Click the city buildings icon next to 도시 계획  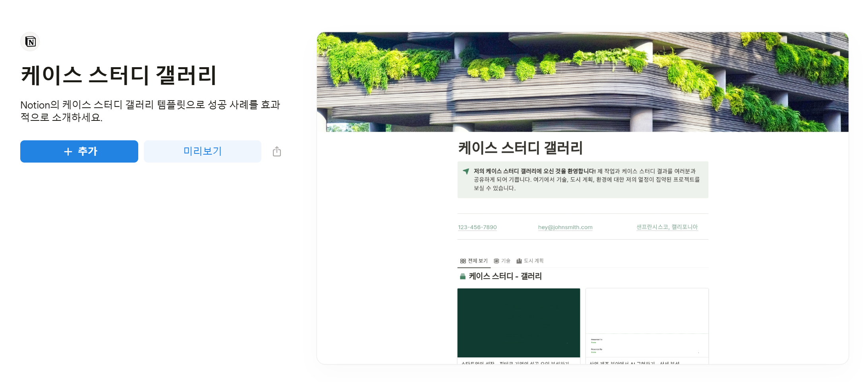click(x=519, y=261)
